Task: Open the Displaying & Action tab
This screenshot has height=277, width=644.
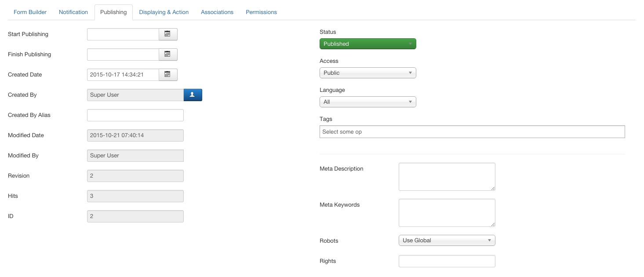Action: click(164, 12)
